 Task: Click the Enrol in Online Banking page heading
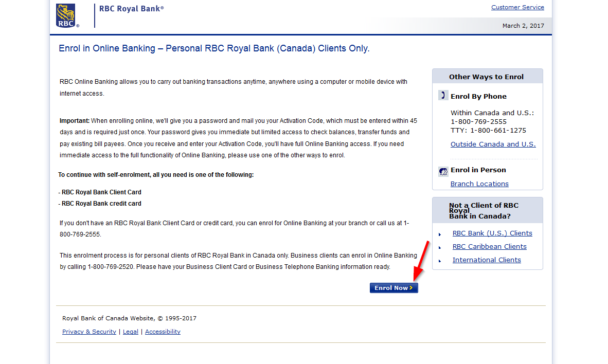click(214, 48)
